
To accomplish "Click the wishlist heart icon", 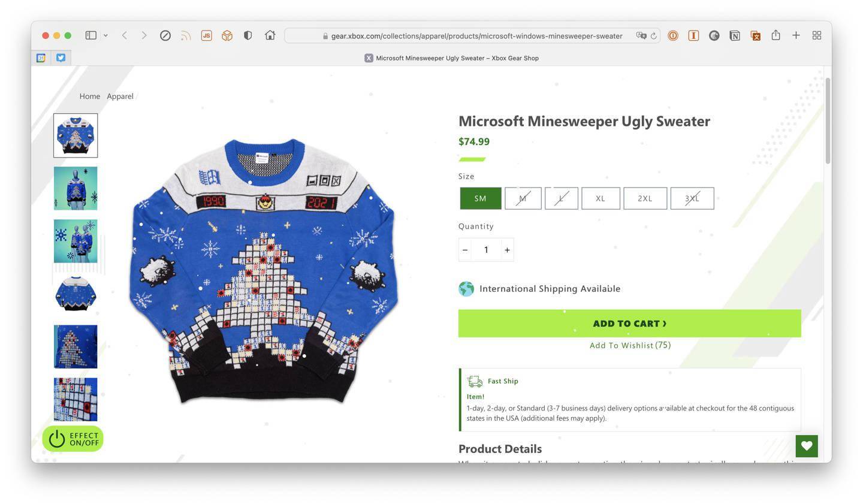I will click(807, 445).
